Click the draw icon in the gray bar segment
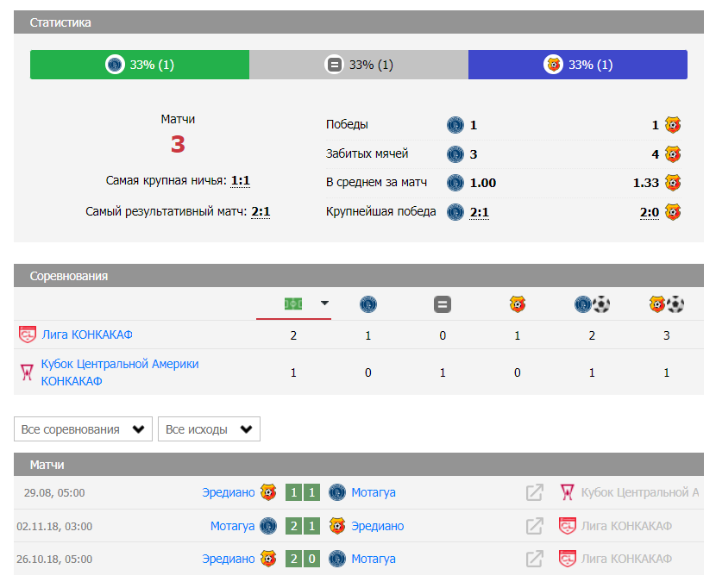 334,64
